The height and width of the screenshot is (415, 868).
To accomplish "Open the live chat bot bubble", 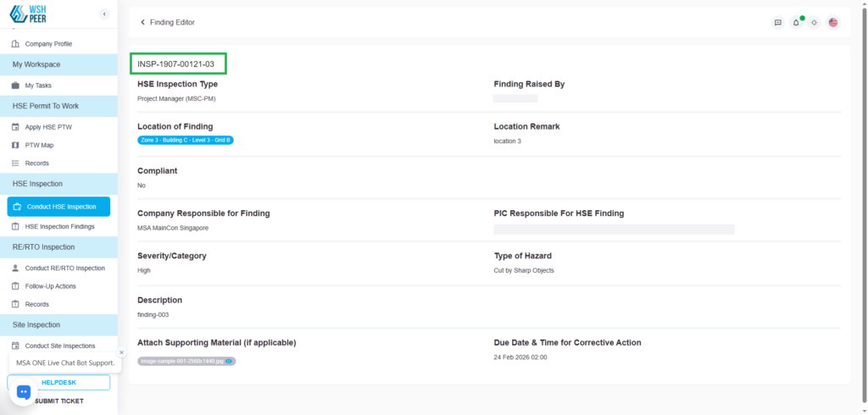I will pyautogui.click(x=24, y=391).
